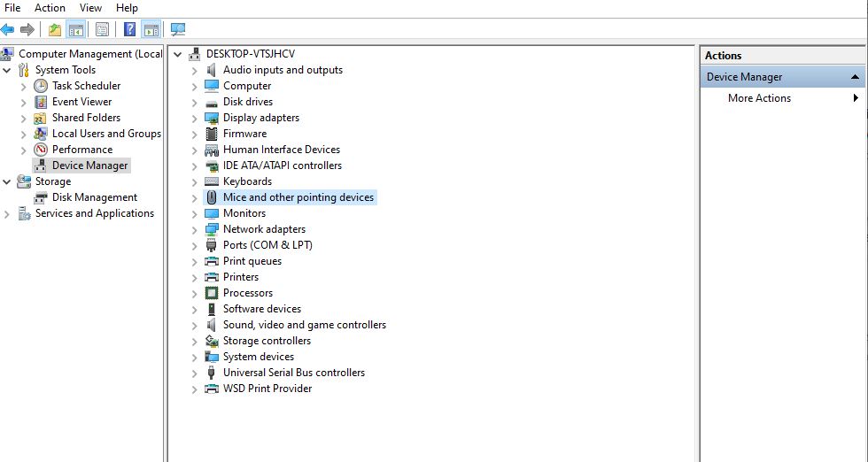
Task: Collapse the Storage tree node
Action: tap(7, 181)
